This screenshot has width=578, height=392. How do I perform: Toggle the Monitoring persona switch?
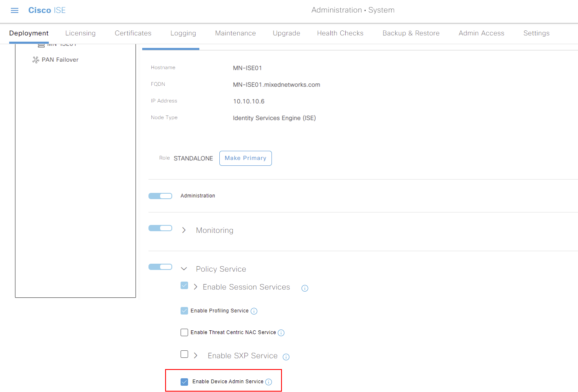coord(160,228)
